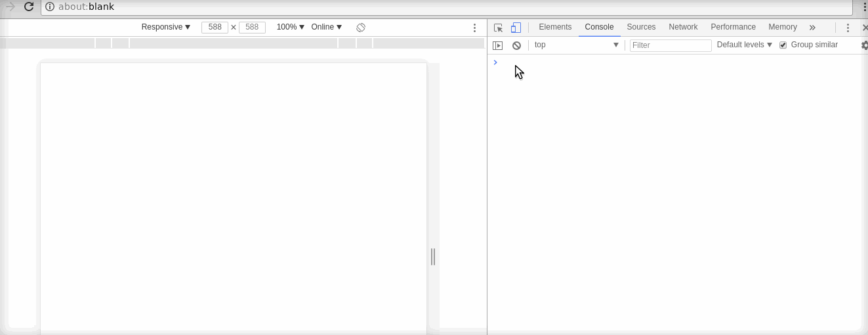Activate the inspect element picker
868x335 pixels.
[498, 28]
